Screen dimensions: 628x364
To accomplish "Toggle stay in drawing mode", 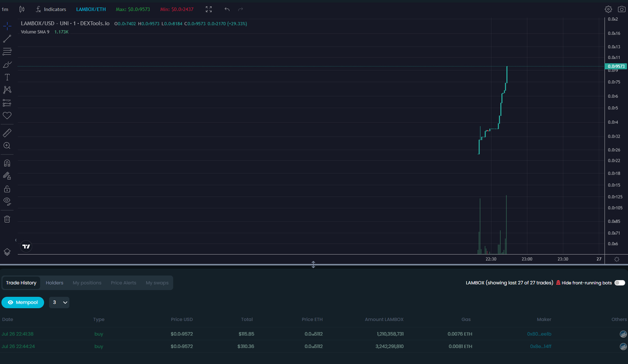I will 7,176.
